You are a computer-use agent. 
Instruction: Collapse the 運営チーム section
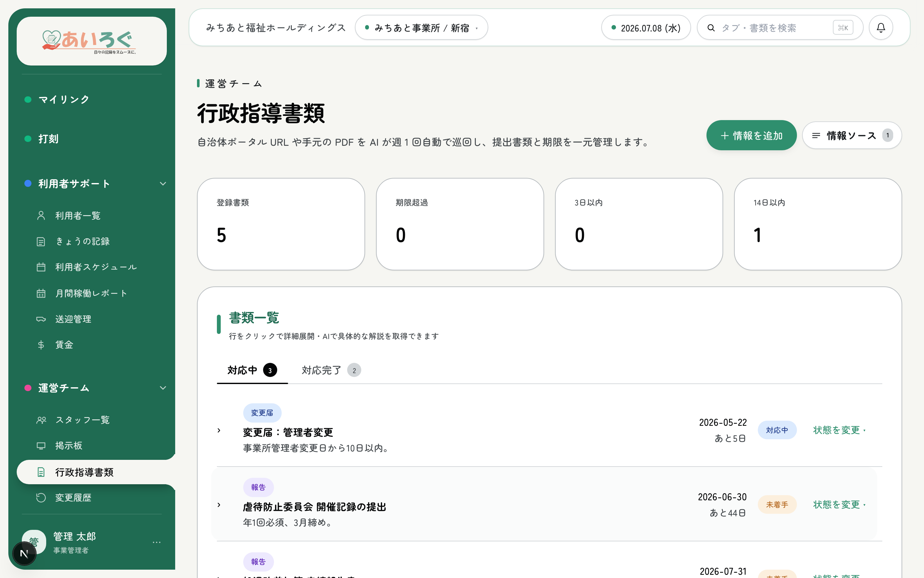click(x=163, y=388)
